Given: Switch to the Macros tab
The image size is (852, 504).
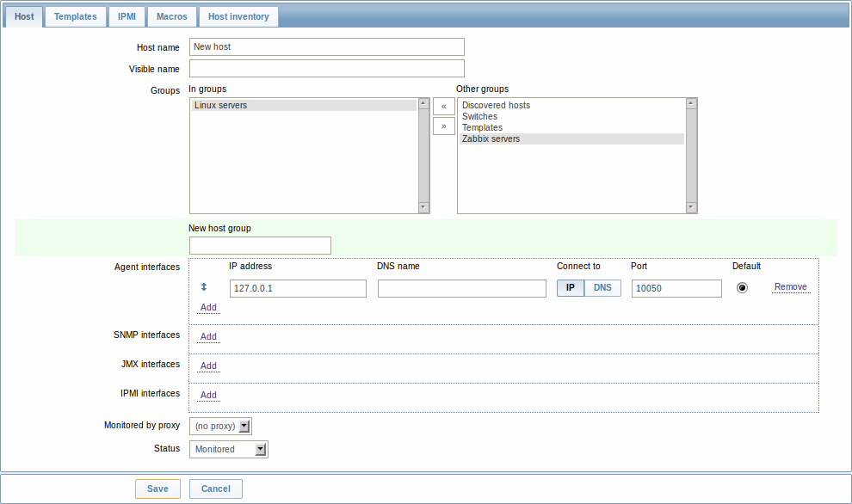Looking at the screenshot, I should (171, 15).
